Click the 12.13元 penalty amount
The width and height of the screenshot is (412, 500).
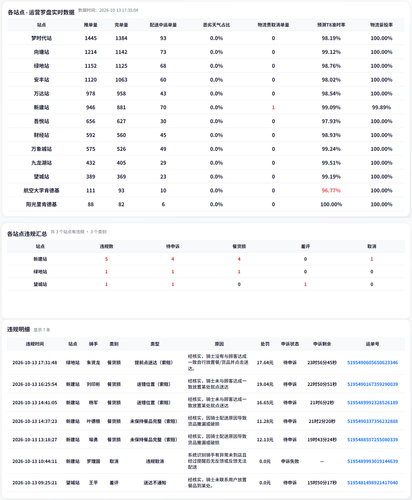(265, 439)
